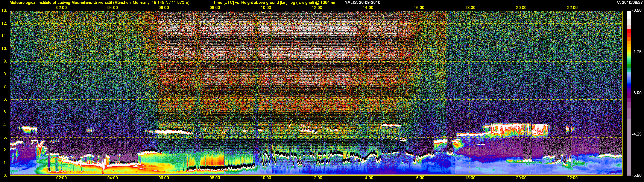Click the 6. km height axis label
Viewport: 644px width, 182px height.
coord(5,99)
